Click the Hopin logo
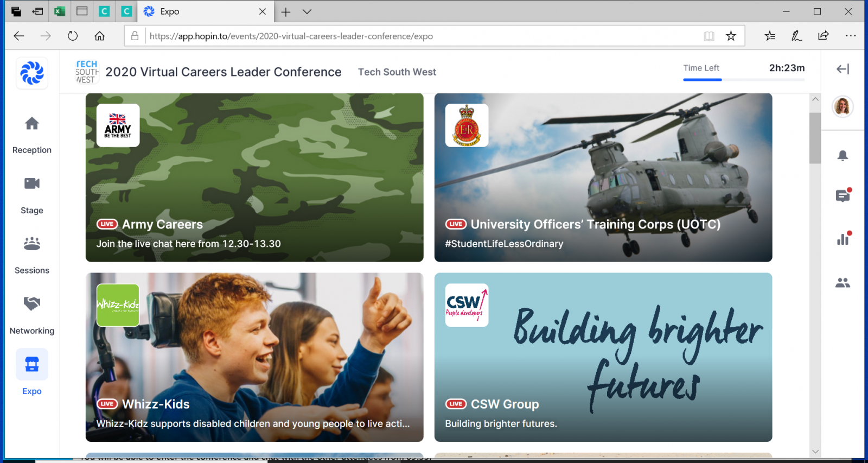 [x=32, y=73]
